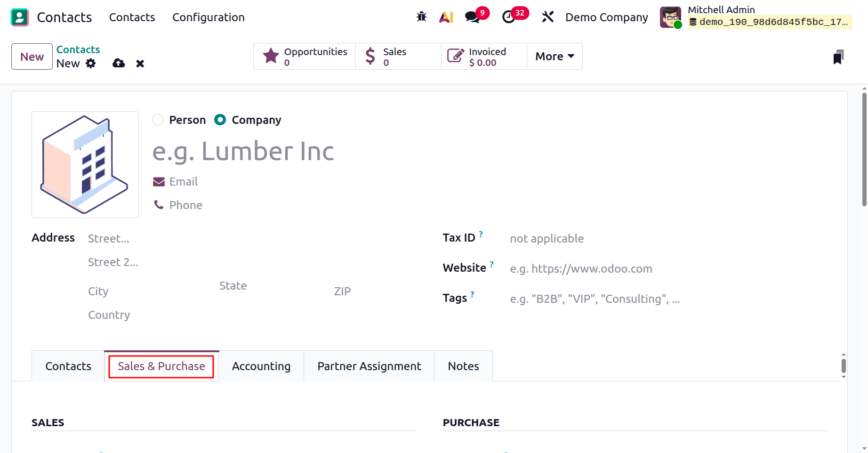The height and width of the screenshot is (453, 868).
Task: Click the New record button
Action: coord(32,57)
